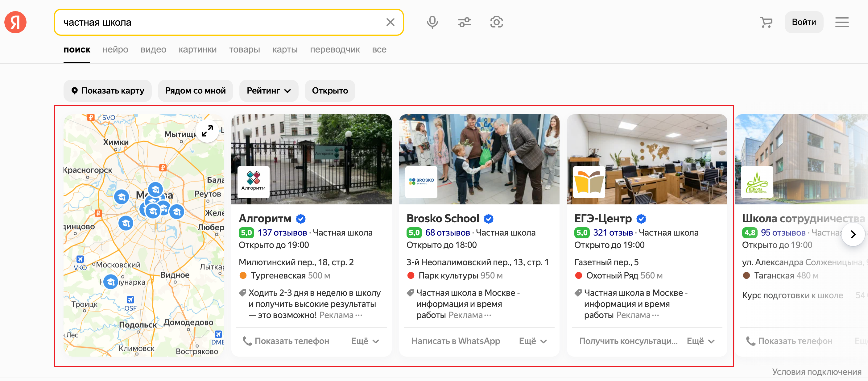The height and width of the screenshot is (381, 868).
Task: Click the Yandex logo icon
Action: pyautogui.click(x=15, y=22)
